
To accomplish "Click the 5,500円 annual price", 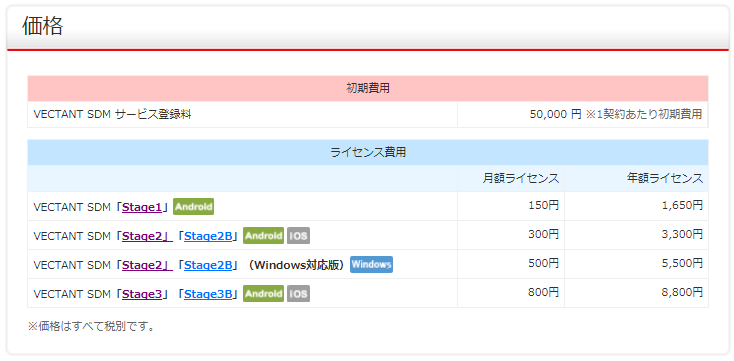I will (x=683, y=263).
